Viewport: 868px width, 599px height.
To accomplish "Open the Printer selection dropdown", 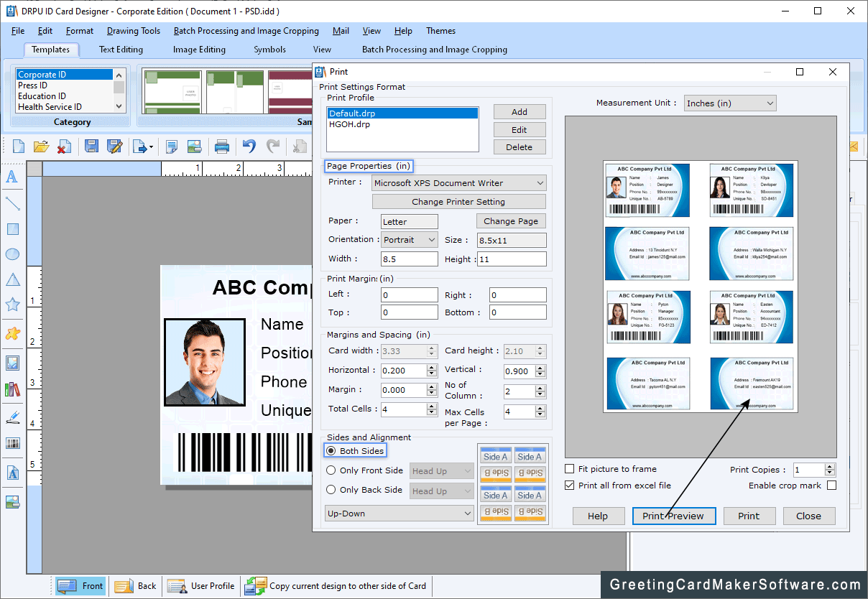I will pyautogui.click(x=459, y=183).
